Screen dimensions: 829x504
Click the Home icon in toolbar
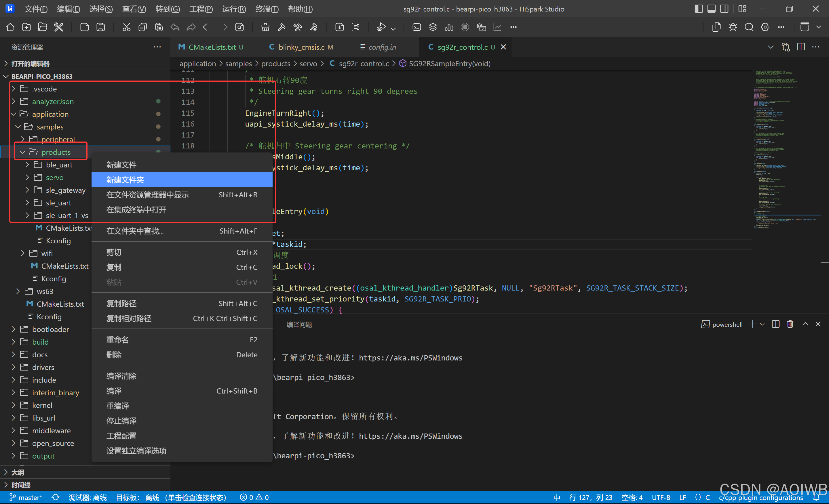(10, 27)
